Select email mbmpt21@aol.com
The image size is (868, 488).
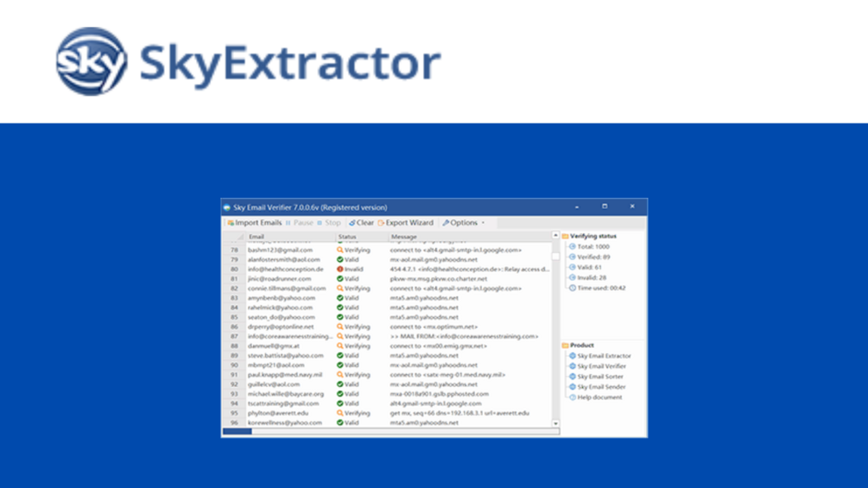pos(276,365)
